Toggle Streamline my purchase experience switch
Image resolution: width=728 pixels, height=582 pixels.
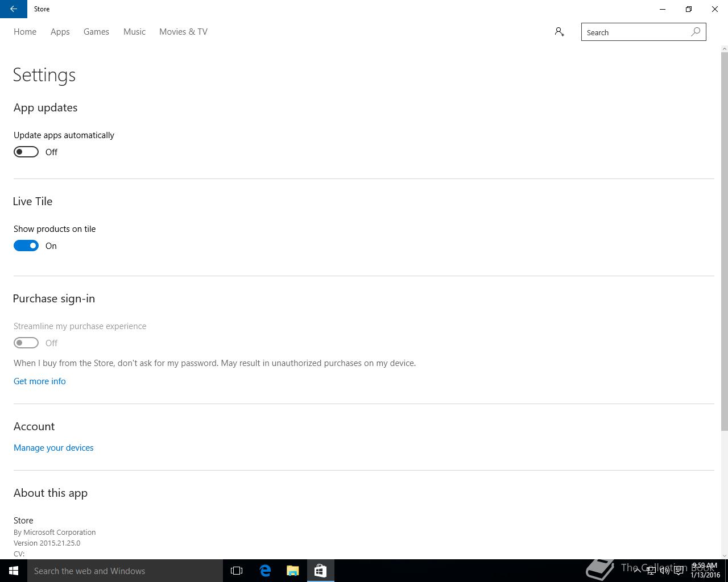[26, 343]
